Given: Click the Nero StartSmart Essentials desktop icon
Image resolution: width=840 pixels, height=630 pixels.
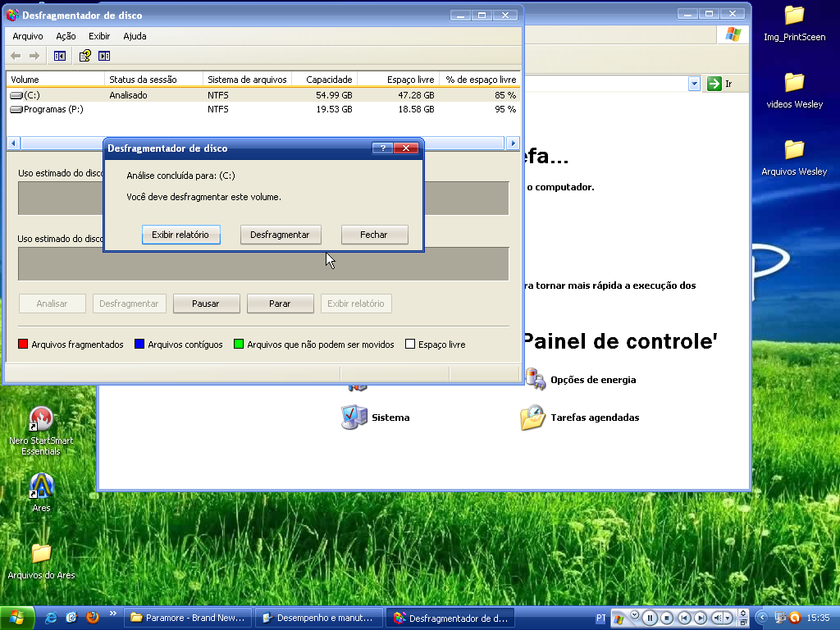Looking at the screenshot, I should (x=41, y=419).
